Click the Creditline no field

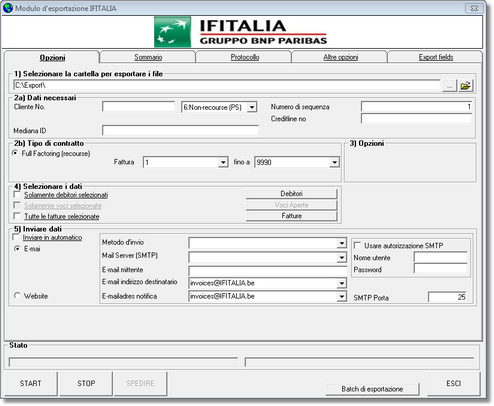[x=416, y=119]
